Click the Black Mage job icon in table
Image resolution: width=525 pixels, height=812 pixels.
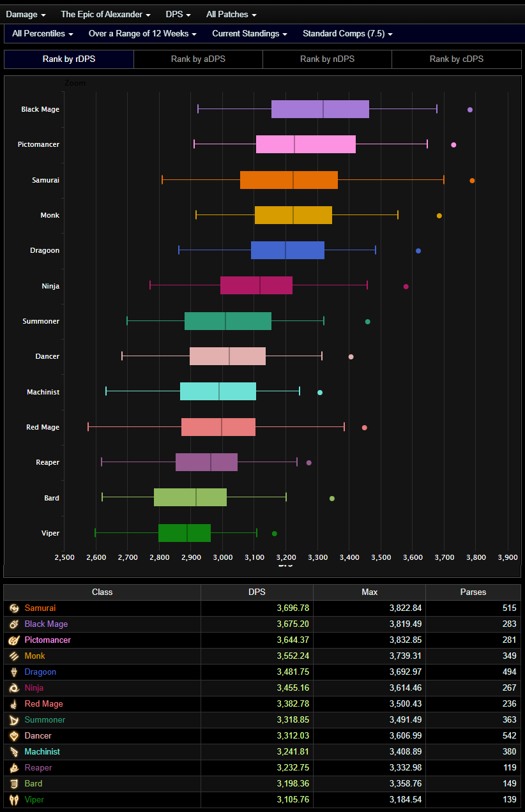click(14, 624)
